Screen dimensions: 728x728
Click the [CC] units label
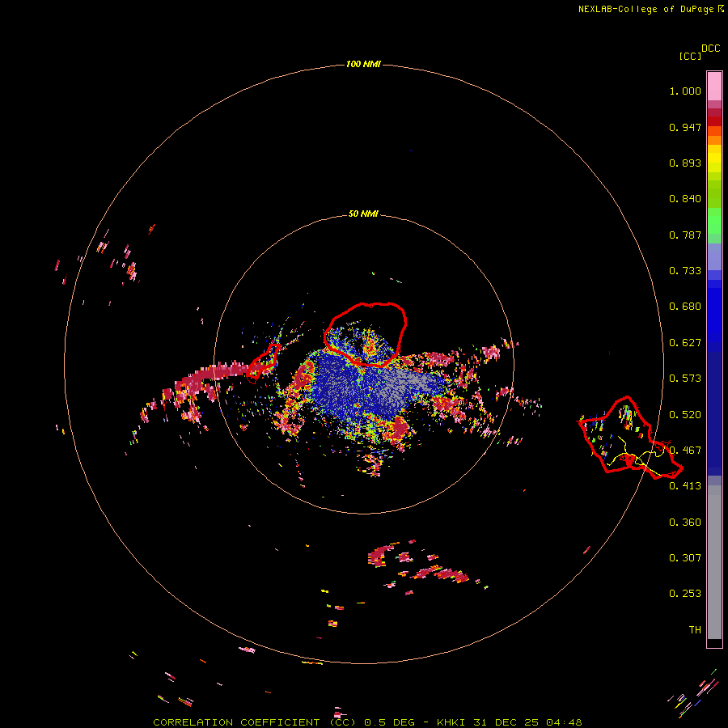(690, 56)
